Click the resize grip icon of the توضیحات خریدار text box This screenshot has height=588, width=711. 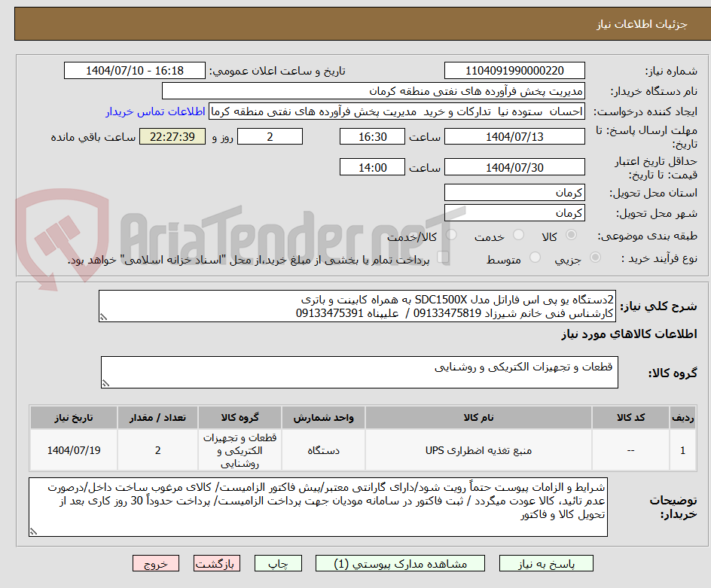pyautogui.click(x=32, y=531)
